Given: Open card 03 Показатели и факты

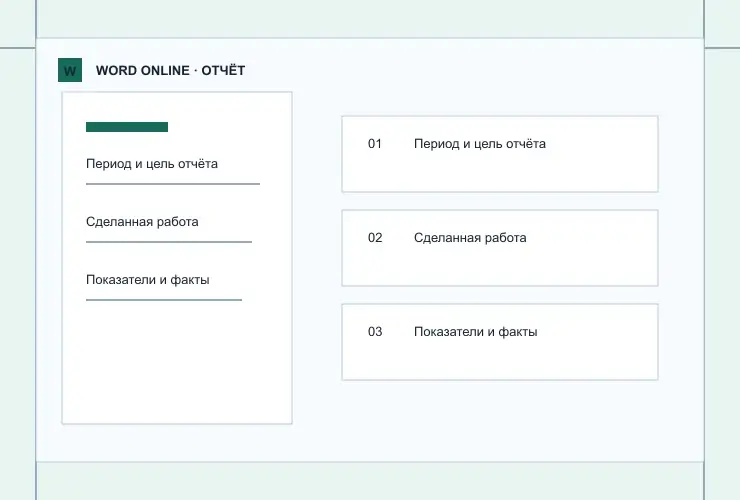Looking at the screenshot, I should point(500,342).
